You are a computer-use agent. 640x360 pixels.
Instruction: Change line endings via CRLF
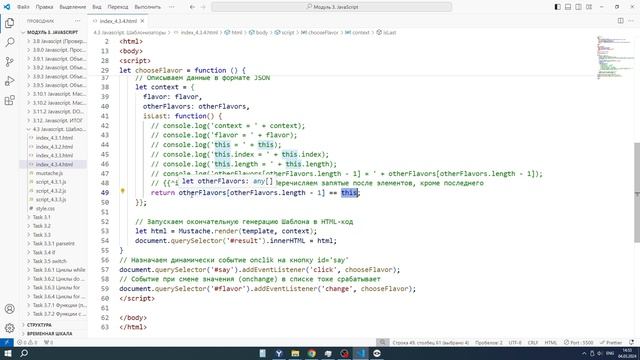click(533, 342)
